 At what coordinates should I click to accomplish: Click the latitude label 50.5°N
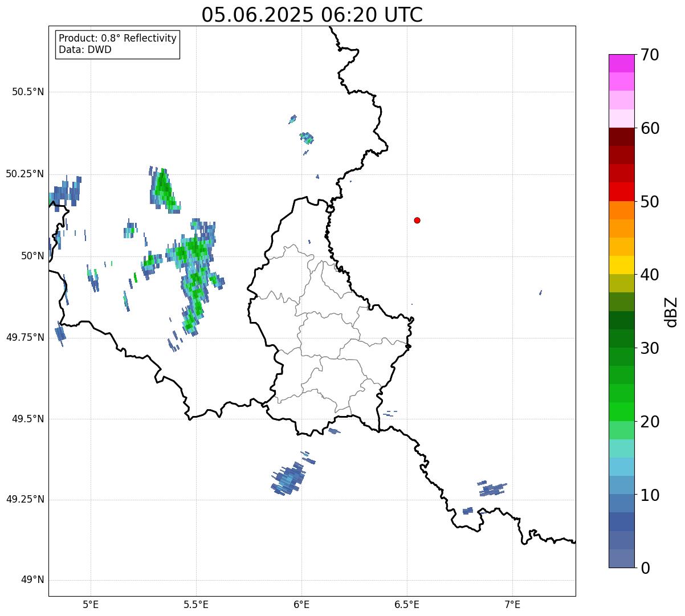28,92
